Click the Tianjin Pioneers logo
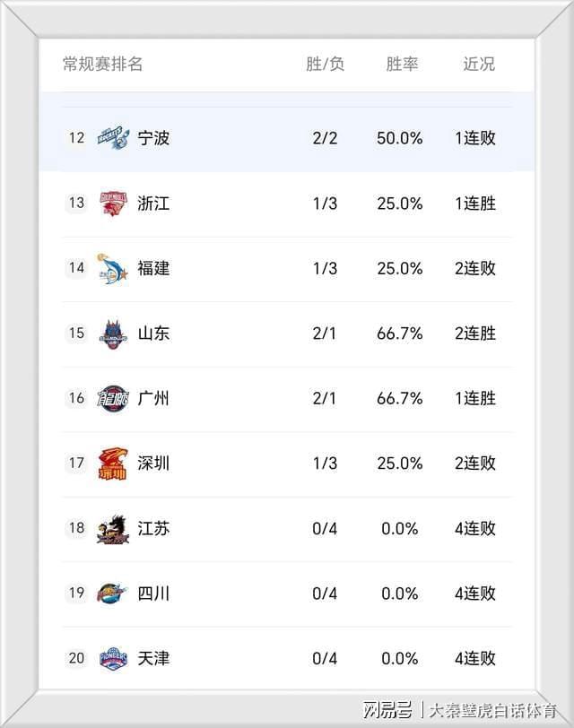 [x=113, y=658]
